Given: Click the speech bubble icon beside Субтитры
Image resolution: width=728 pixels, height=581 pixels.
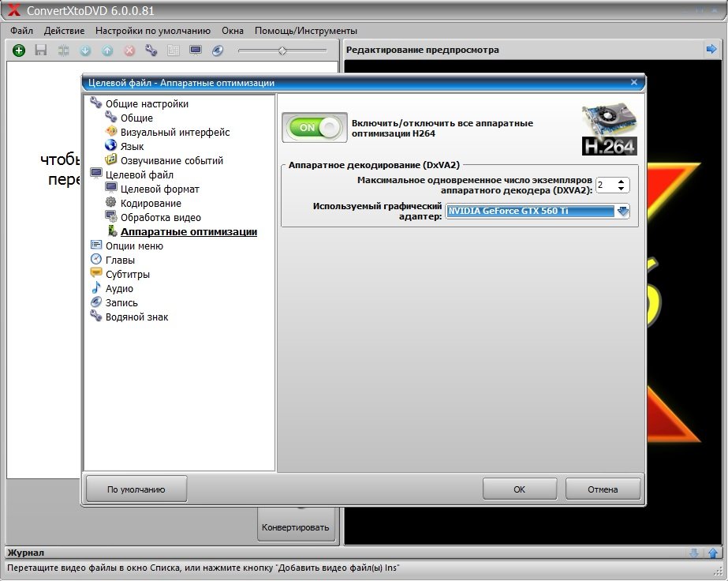Looking at the screenshot, I should (x=96, y=273).
